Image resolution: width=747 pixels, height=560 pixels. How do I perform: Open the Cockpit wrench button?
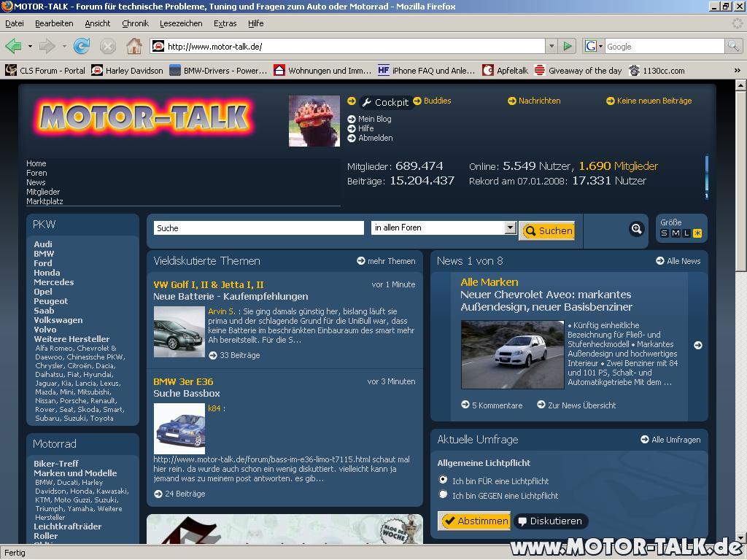pyautogui.click(x=385, y=102)
